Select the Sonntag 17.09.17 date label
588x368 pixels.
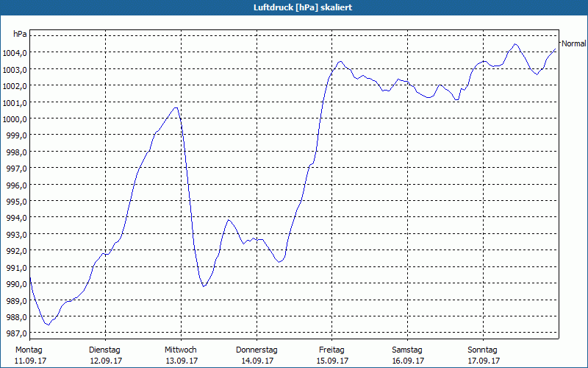click(x=483, y=355)
